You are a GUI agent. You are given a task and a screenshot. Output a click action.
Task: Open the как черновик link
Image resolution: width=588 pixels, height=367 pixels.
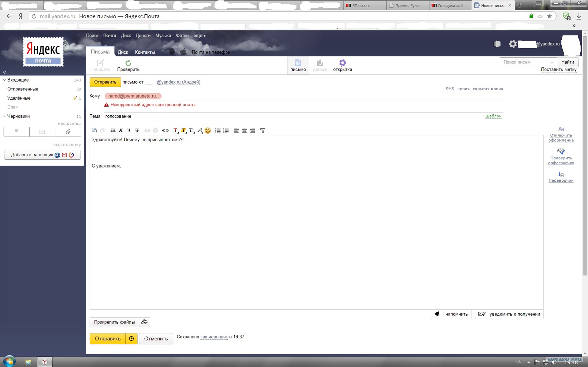point(214,337)
